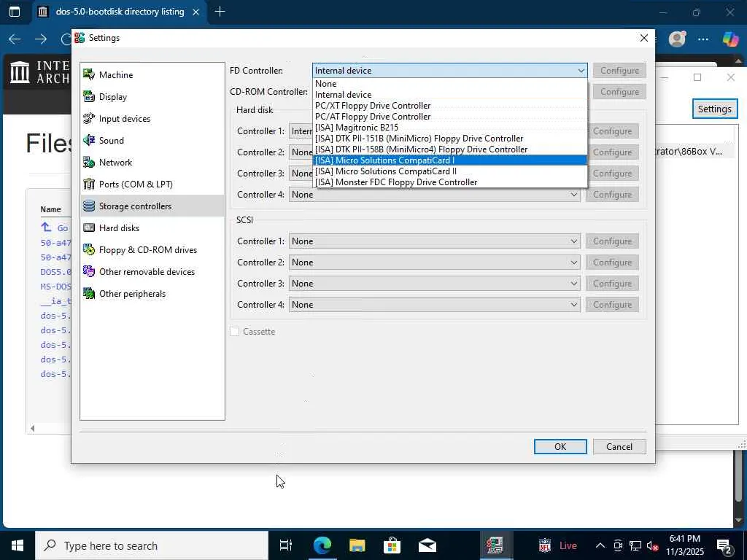This screenshot has height=560, width=747.
Task: Click the muted volume tray icon
Action: [x=653, y=545]
